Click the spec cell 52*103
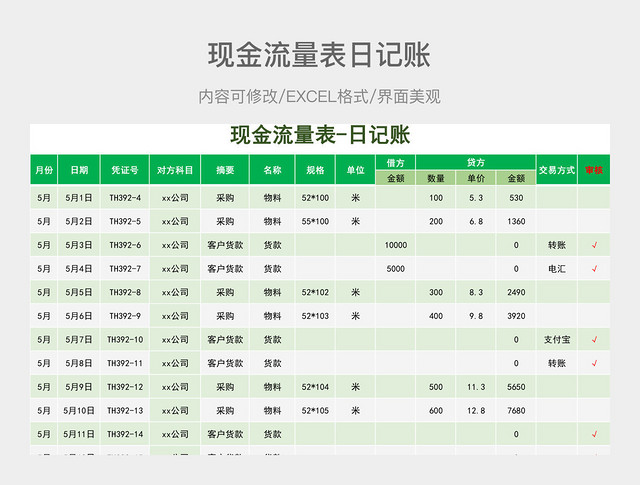640x485 pixels. pyautogui.click(x=315, y=316)
